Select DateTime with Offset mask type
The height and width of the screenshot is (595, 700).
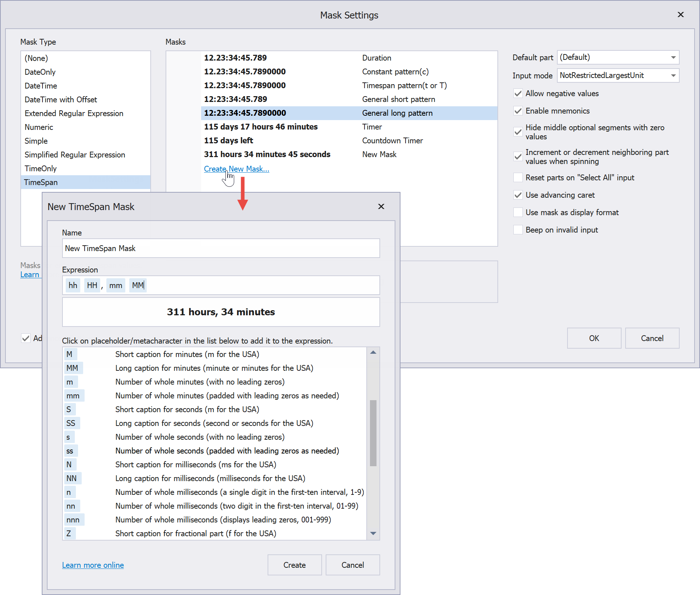[61, 99]
